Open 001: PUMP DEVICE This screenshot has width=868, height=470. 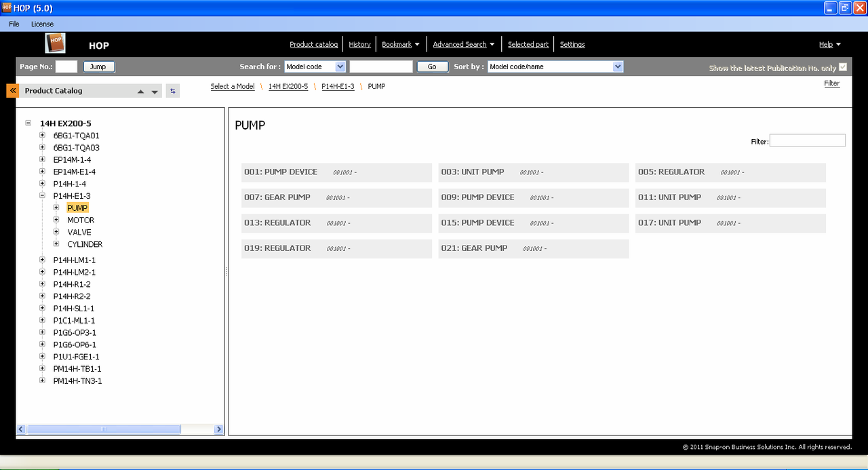point(336,172)
